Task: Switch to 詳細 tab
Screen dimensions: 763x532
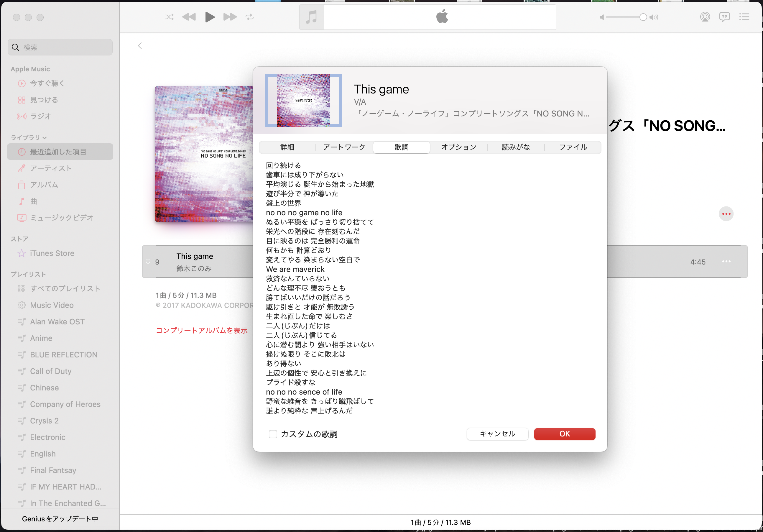Action: [x=287, y=147]
